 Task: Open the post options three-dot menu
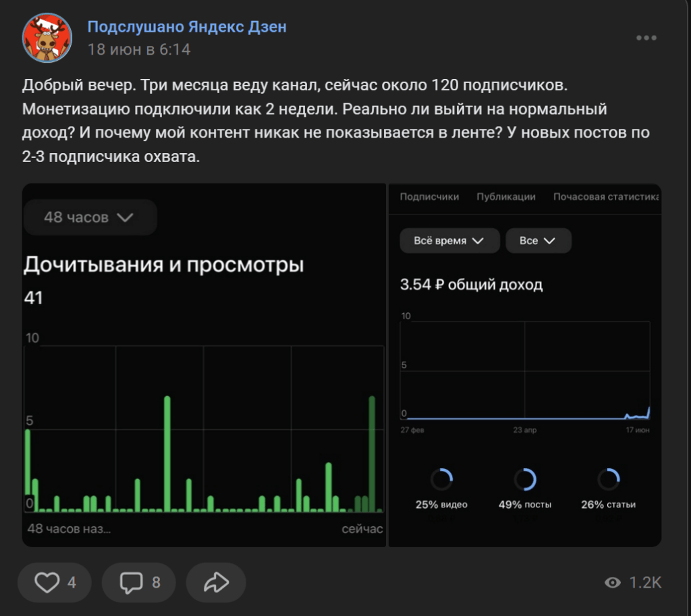point(646,38)
